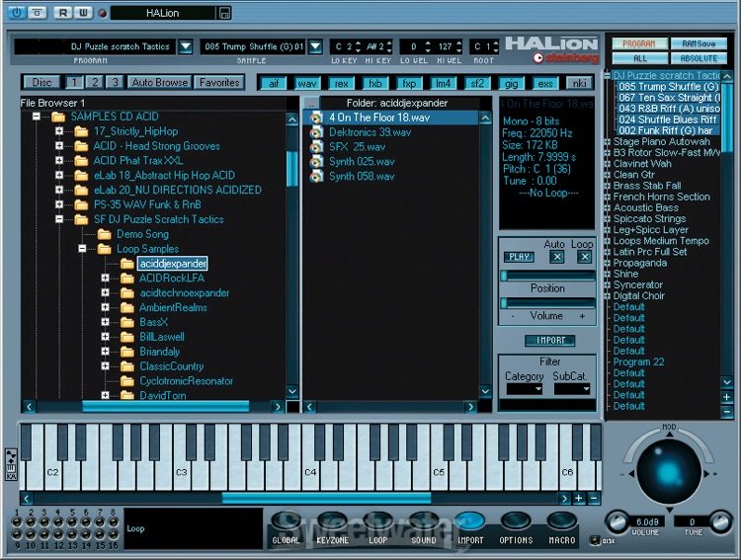This screenshot has width=741, height=560.
Task: Switch to the Disc browser tab
Action: [42, 83]
